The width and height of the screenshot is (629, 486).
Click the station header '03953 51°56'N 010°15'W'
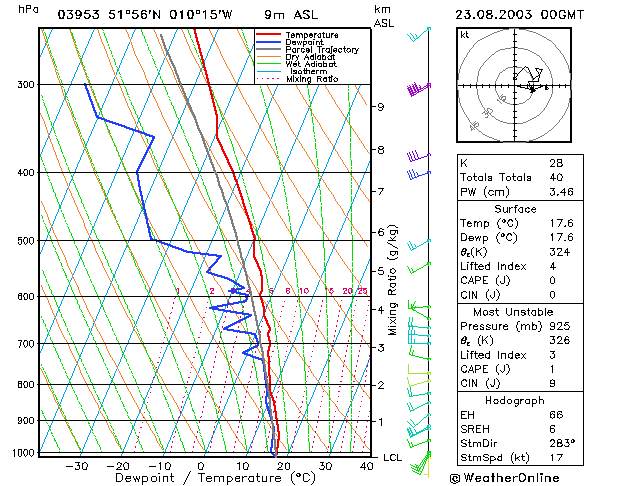tap(145, 15)
